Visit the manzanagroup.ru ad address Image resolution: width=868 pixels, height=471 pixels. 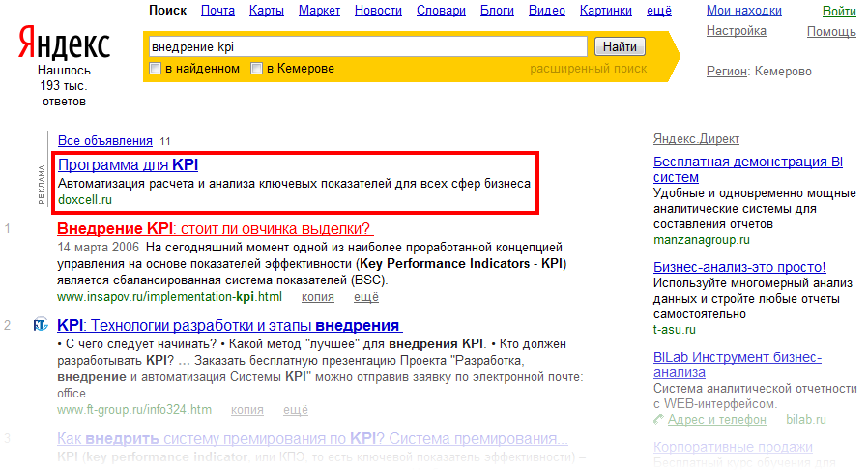(702, 240)
